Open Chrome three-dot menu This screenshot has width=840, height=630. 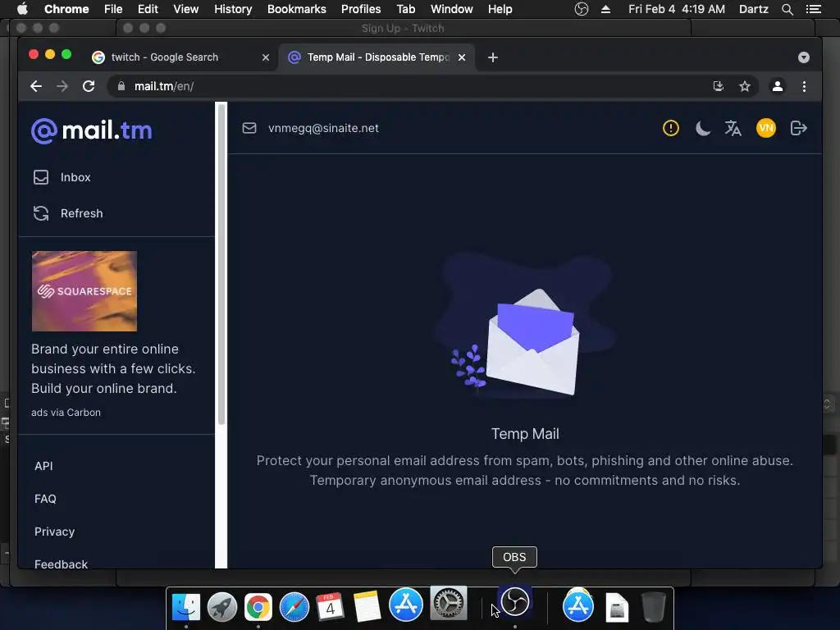(804, 86)
